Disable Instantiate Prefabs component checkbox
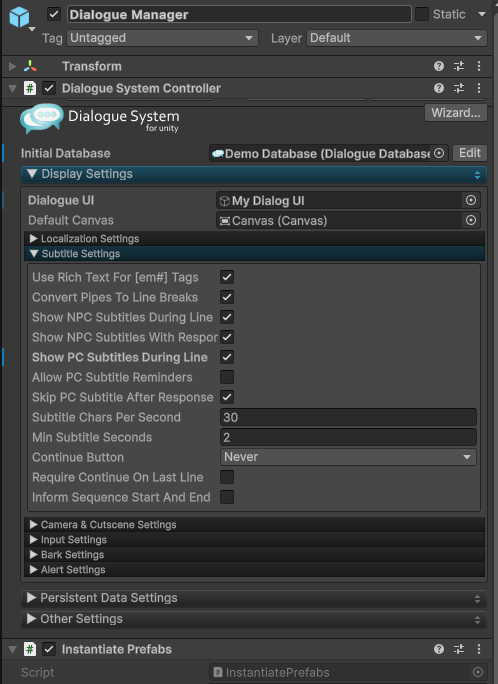 (x=49, y=649)
